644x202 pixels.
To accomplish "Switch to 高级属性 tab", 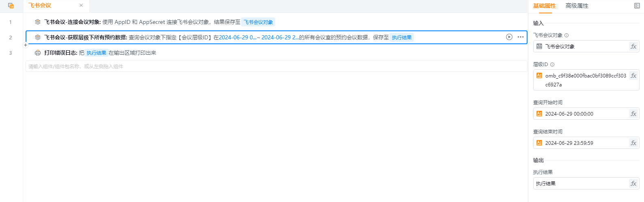I will 577,6.
